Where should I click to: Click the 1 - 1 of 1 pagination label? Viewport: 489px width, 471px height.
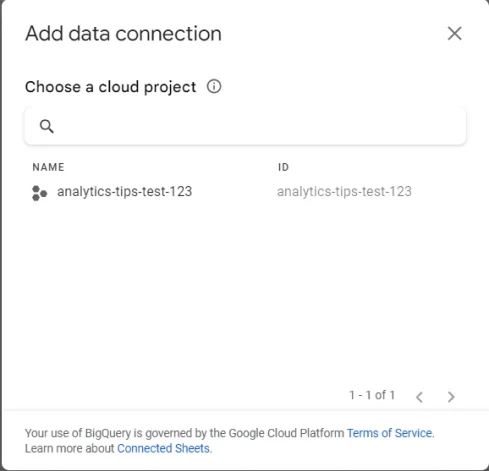(x=372, y=395)
